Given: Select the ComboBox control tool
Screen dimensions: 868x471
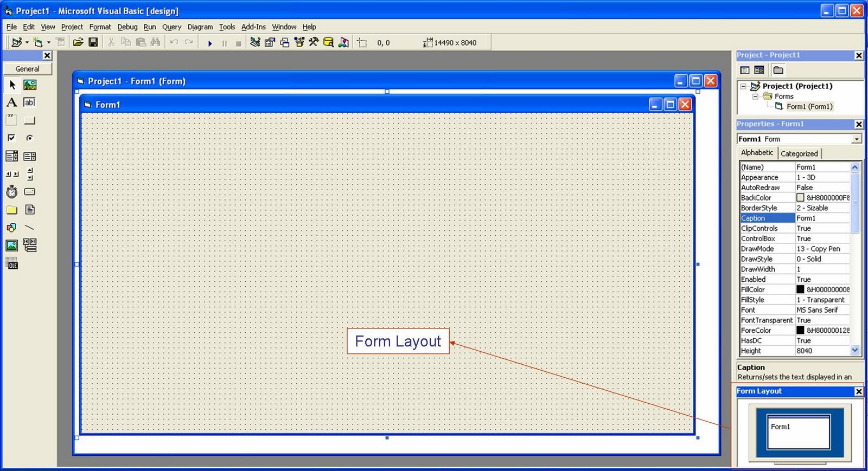Looking at the screenshot, I should click(12, 156).
